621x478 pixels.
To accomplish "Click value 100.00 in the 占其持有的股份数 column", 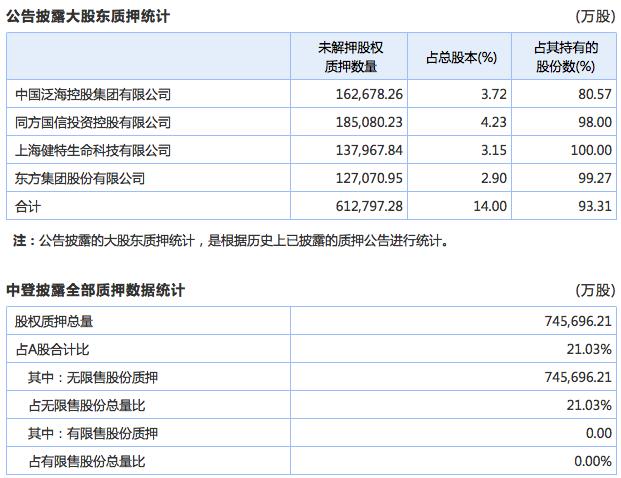I will click(x=591, y=150).
